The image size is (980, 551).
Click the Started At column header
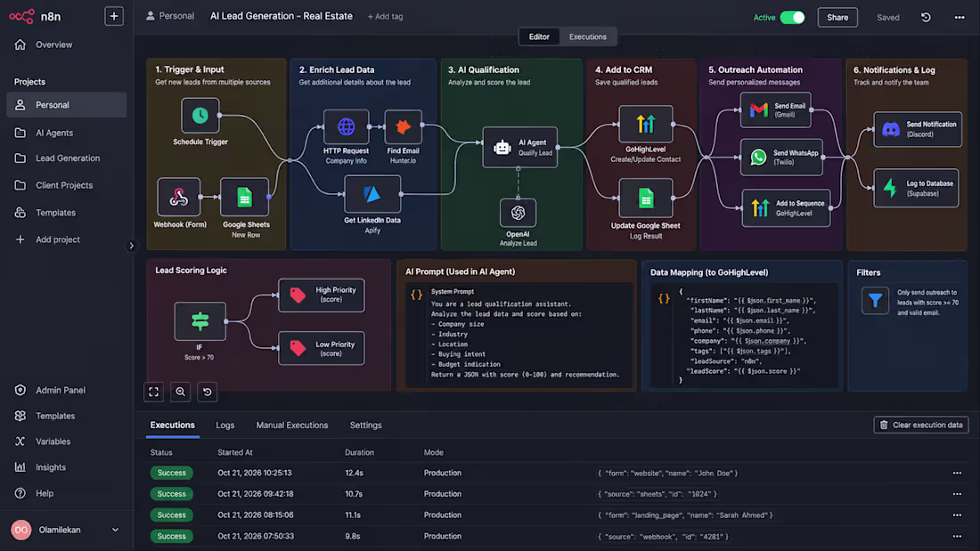pyautogui.click(x=235, y=452)
